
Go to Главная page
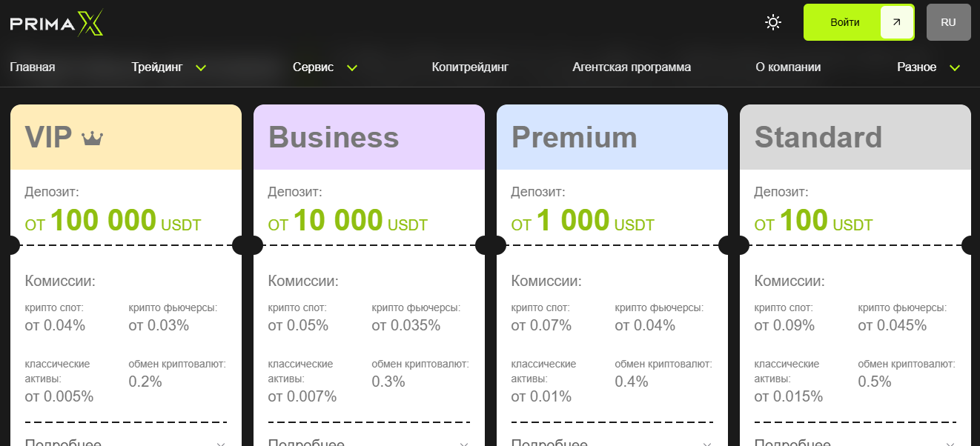(33, 67)
